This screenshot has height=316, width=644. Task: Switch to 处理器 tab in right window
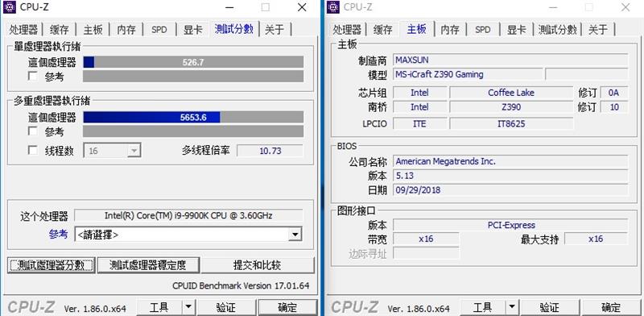[x=347, y=30]
